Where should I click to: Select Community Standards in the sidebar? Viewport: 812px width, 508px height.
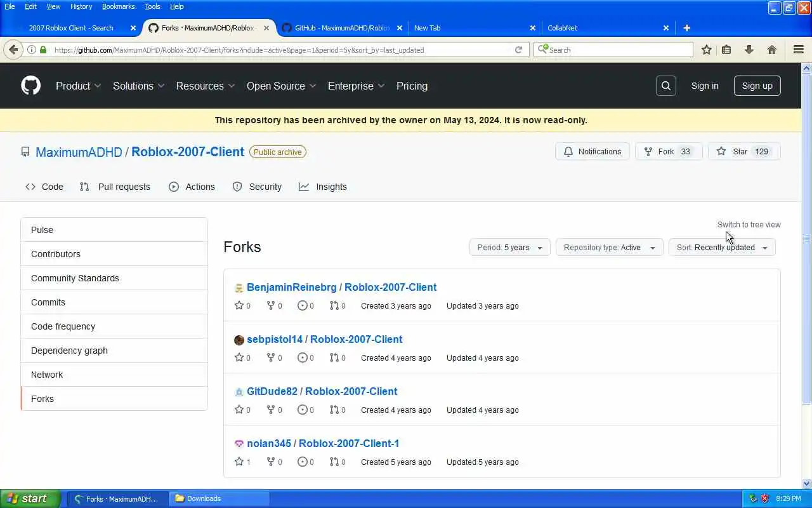pos(114,278)
